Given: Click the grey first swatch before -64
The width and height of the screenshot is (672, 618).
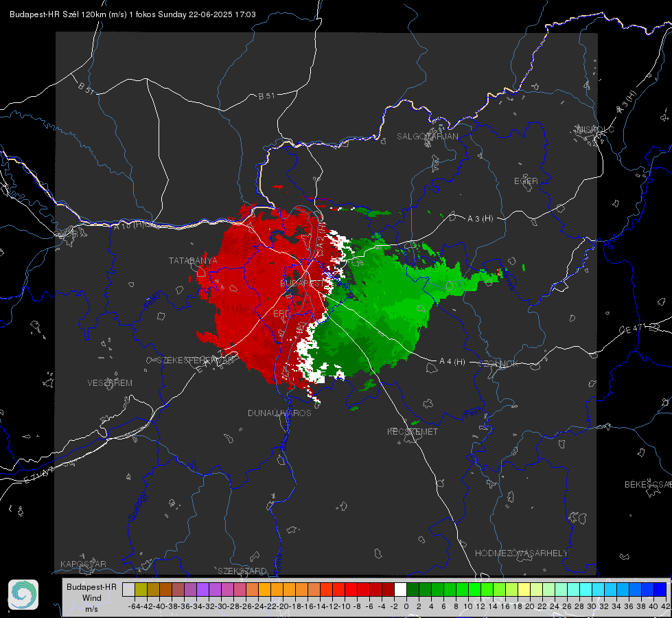Looking at the screenshot, I should 128,590.
